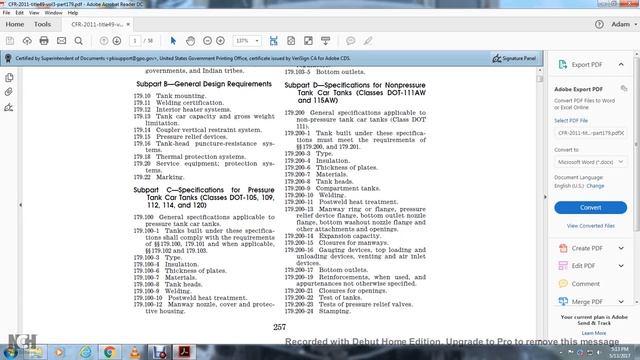This screenshot has width=640, height=360.
Task: Click the Windows Start button
Action: (11, 352)
